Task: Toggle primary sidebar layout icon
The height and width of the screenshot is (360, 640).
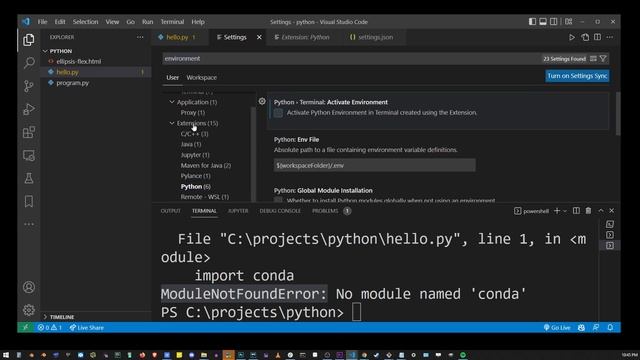Action: (x=532, y=22)
